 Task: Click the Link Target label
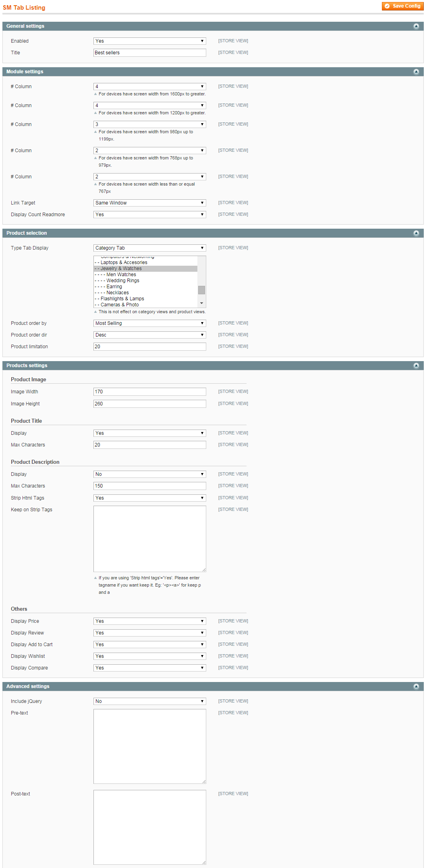click(23, 203)
